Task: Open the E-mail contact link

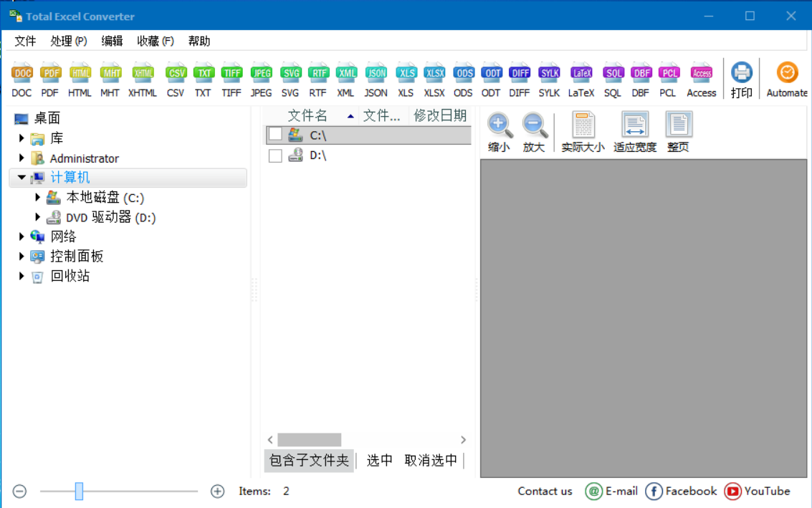Action: click(611, 491)
